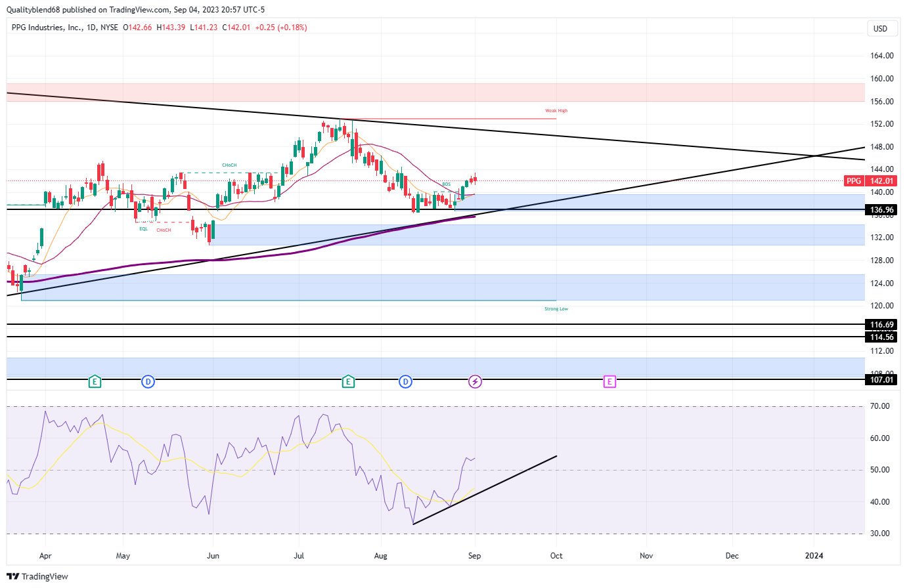Select the 114.56 price line label
The height and width of the screenshot is (588, 907).
point(881,337)
